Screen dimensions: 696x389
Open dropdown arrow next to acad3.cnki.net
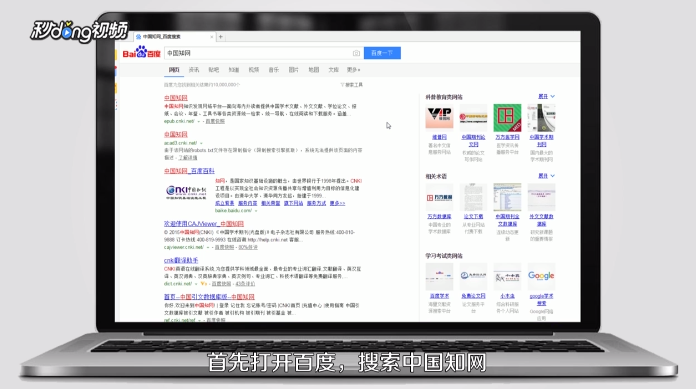click(x=201, y=143)
